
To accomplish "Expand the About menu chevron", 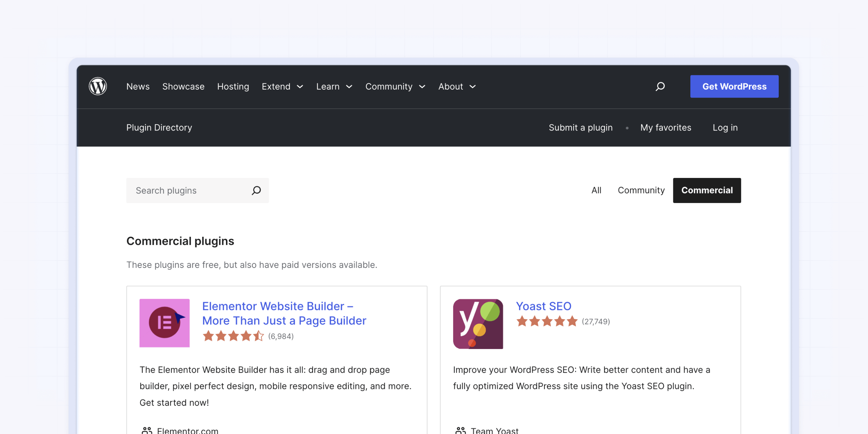I will [472, 86].
